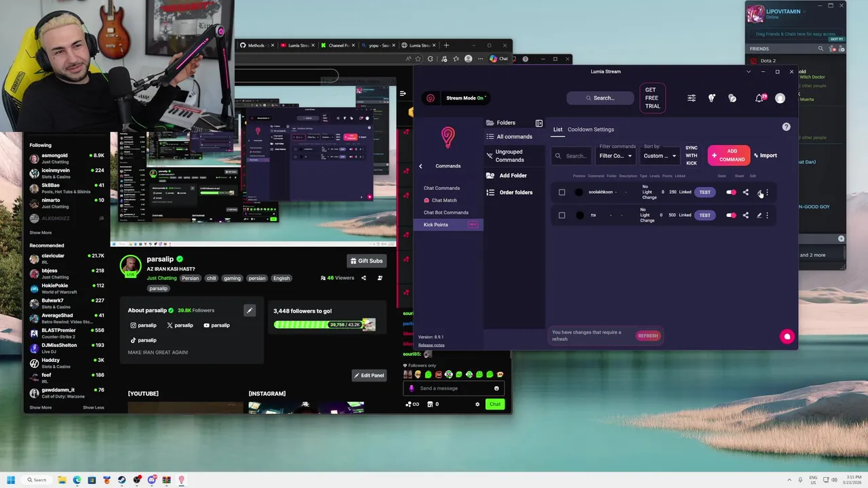Click Show More under Following list
The image size is (868, 488).
40,232
